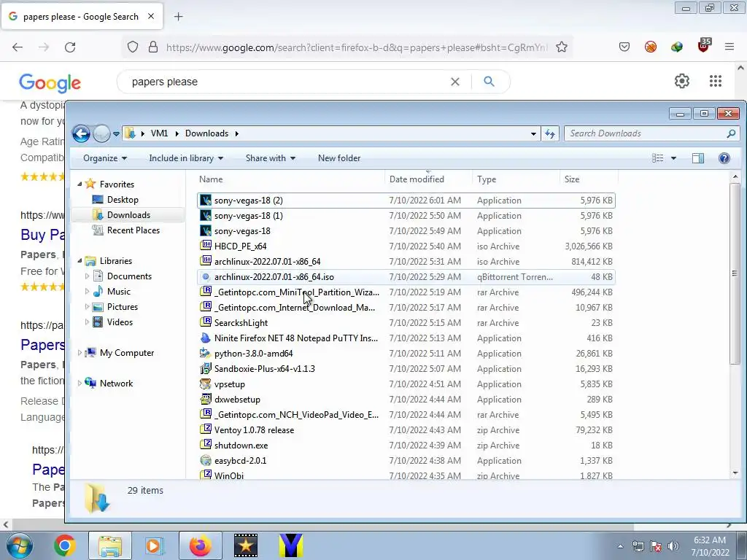The image size is (747, 560).
Task: Clear the Google search box text
Action: (455, 82)
